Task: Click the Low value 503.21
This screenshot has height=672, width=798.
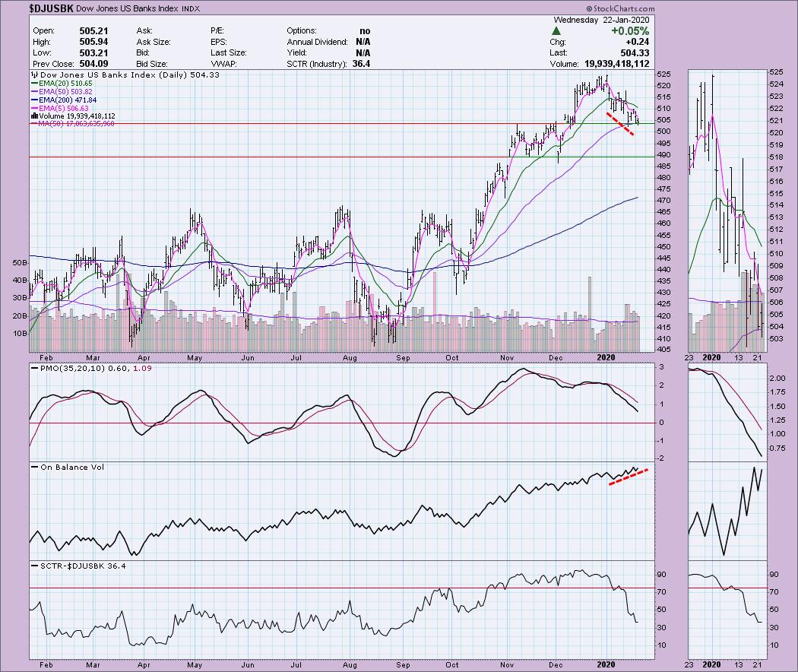Action: 93,53
